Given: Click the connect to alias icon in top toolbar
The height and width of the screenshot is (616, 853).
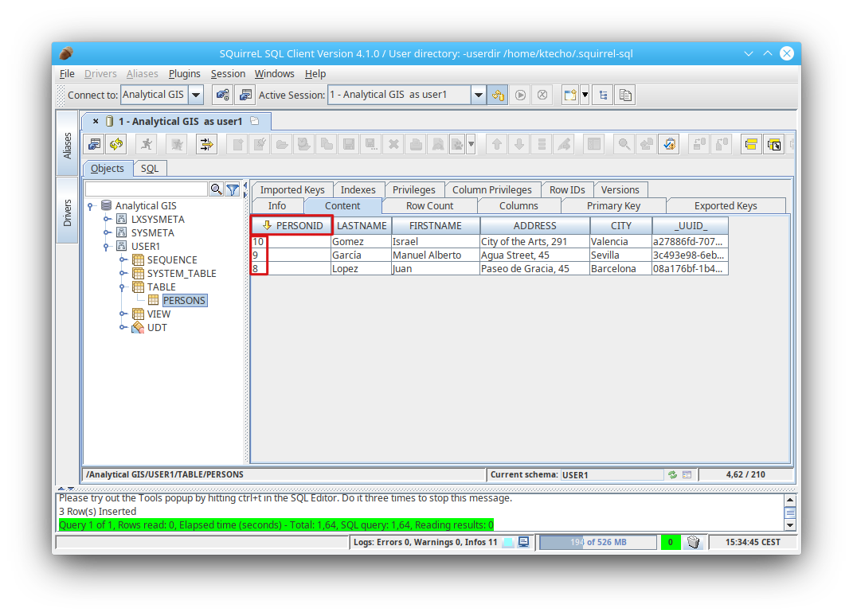Looking at the screenshot, I should click(222, 96).
